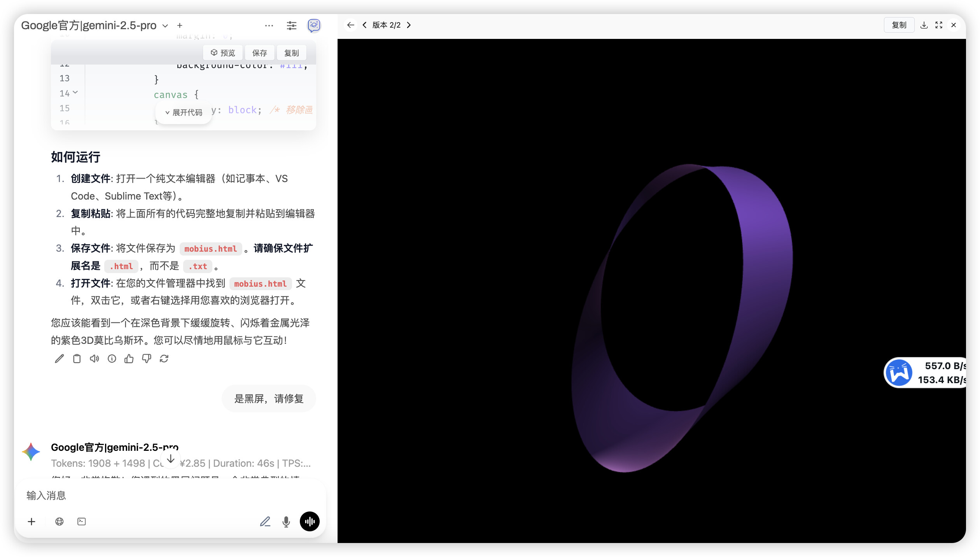Expand the code with 展开代码

pos(184,112)
